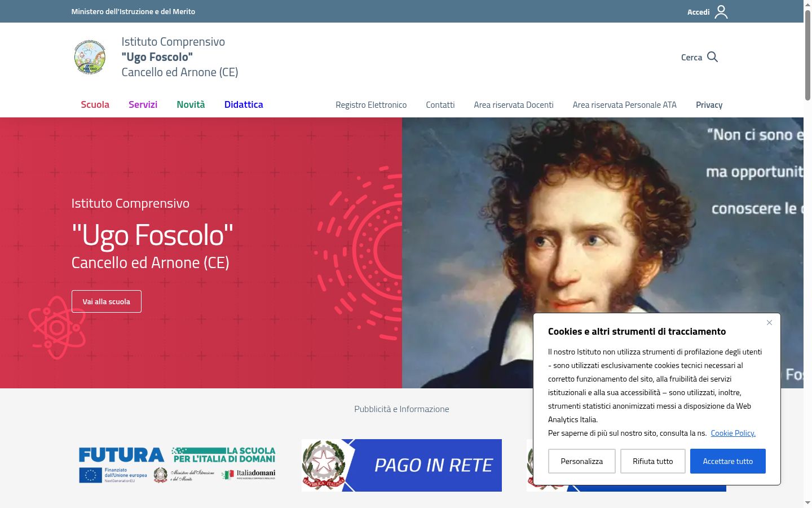Click the scrollbar down arrow
812x508 pixels.
click(x=807, y=502)
